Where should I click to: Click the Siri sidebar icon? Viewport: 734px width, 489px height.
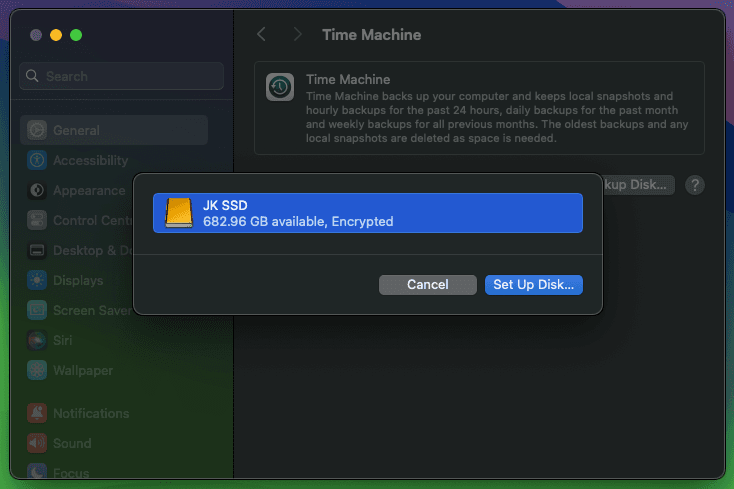[x=37, y=340]
